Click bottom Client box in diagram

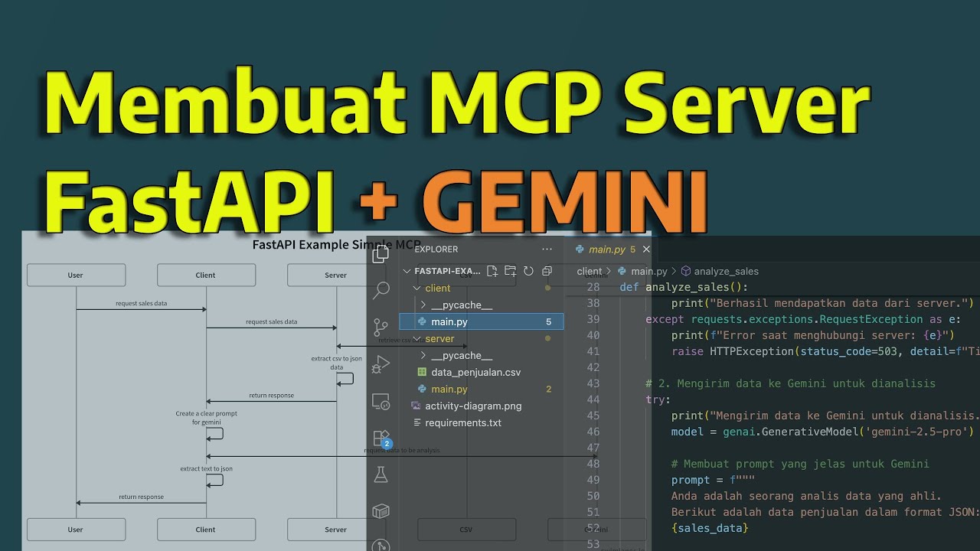206,529
